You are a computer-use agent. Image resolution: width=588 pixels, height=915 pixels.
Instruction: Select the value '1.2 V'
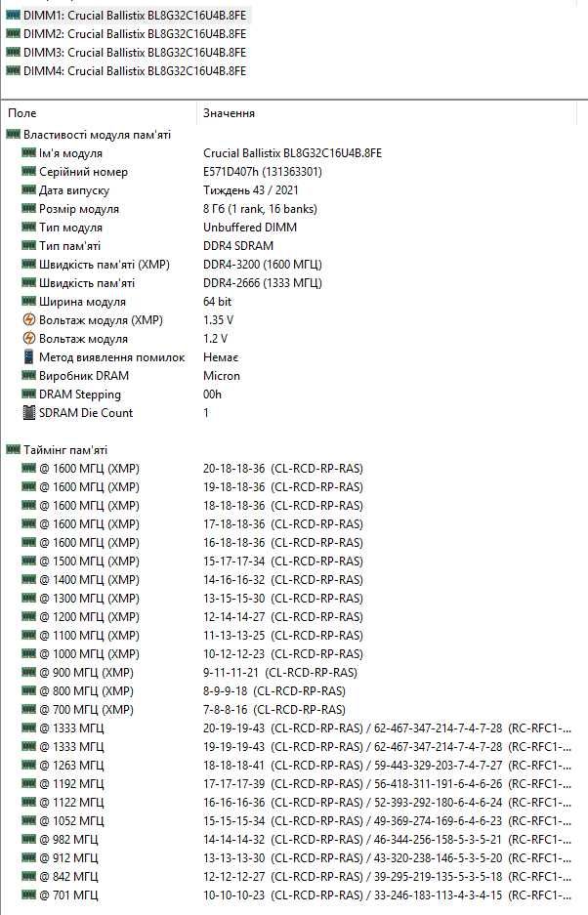tap(216, 339)
